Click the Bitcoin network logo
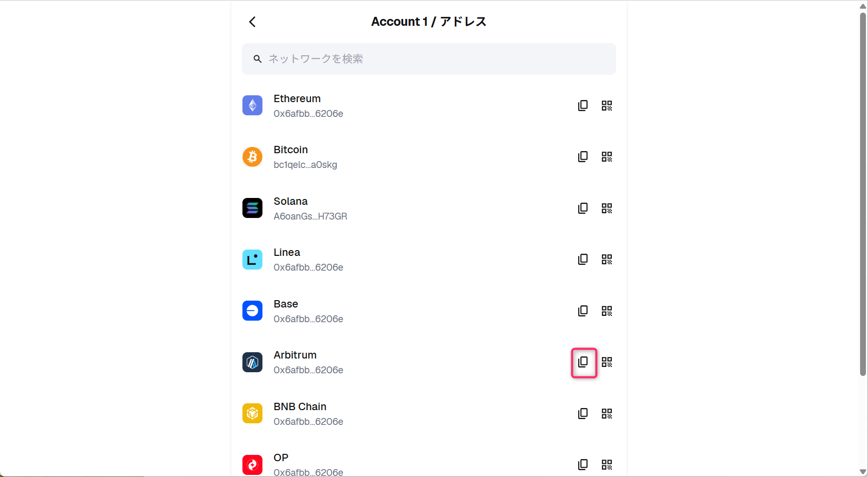This screenshot has height=477, width=868. (252, 157)
